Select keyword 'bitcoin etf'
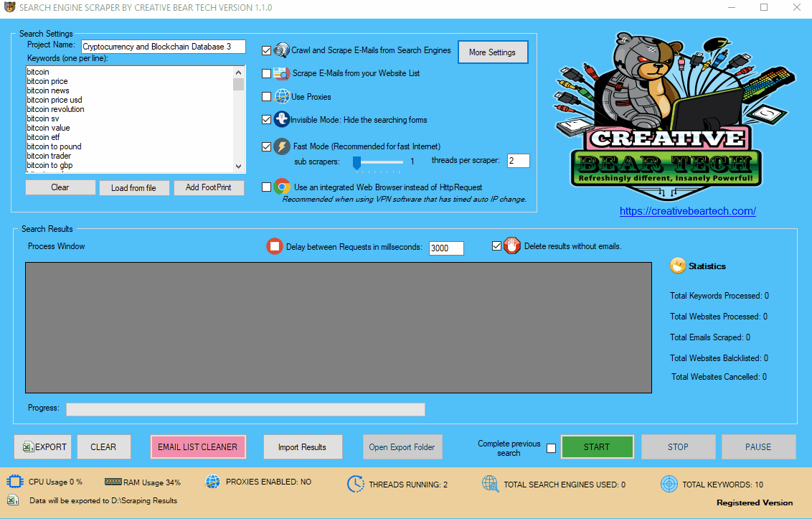This screenshot has height=519, width=812. 44,137
